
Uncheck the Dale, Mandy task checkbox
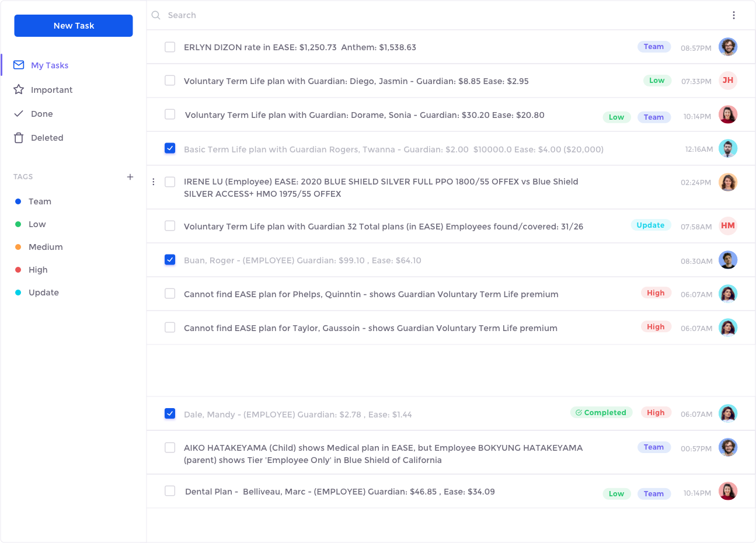(170, 413)
